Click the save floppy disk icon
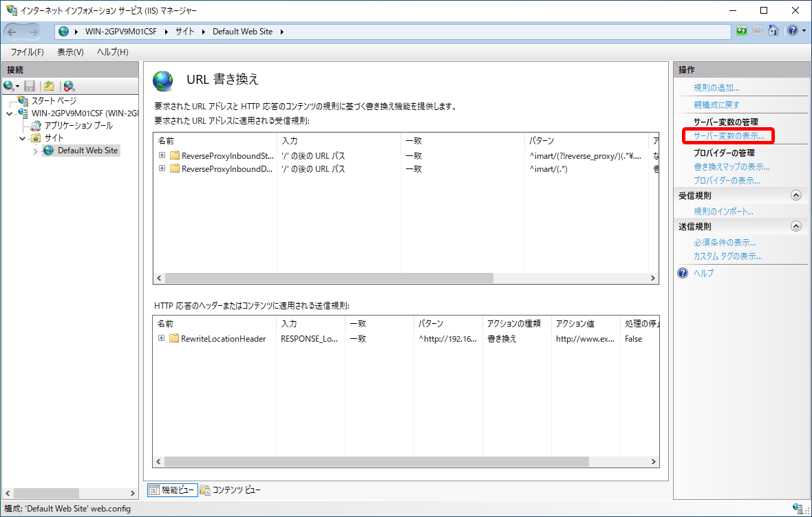The height and width of the screenshot is (517, 812). tap(30, 86)
